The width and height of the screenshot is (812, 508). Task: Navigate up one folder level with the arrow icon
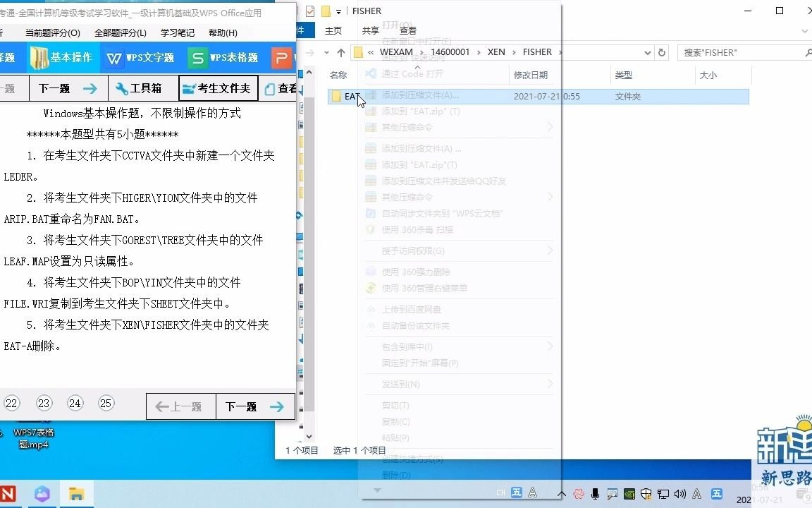341,52
